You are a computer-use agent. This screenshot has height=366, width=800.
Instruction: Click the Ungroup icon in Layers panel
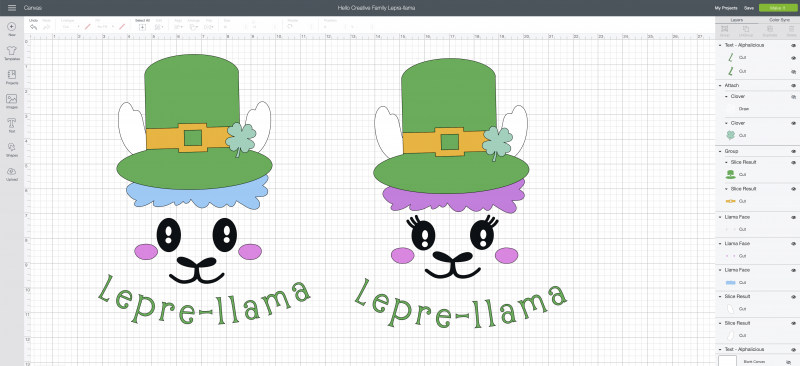(745, 30)
